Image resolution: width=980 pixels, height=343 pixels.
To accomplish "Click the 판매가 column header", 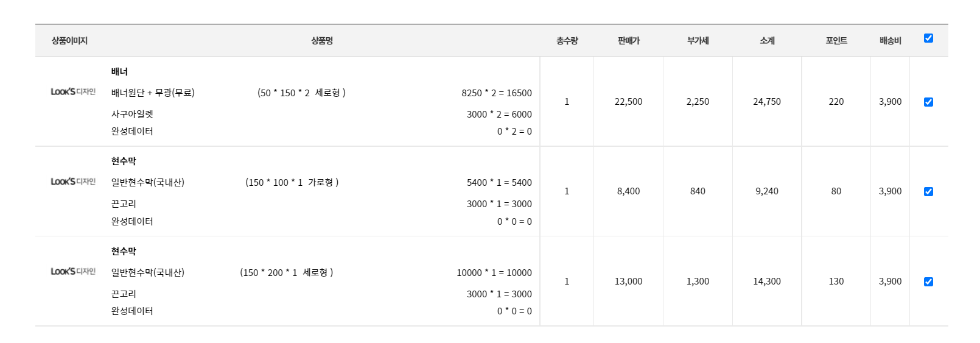I will tap(628, 41).
